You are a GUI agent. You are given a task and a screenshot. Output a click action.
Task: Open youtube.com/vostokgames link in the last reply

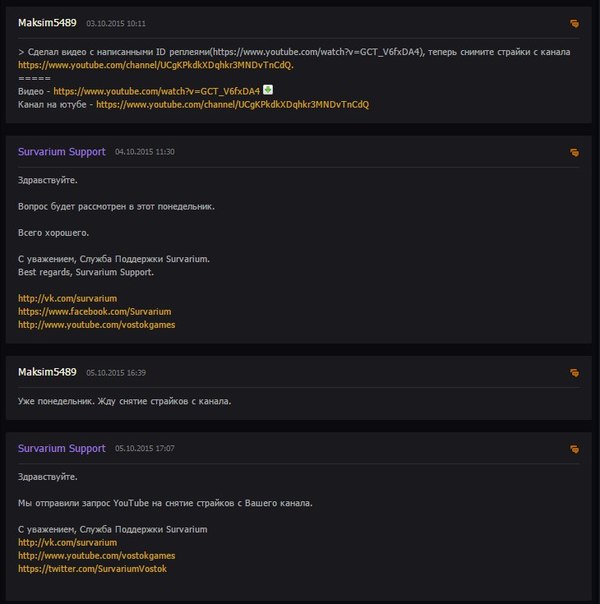(x=96, y=555)
